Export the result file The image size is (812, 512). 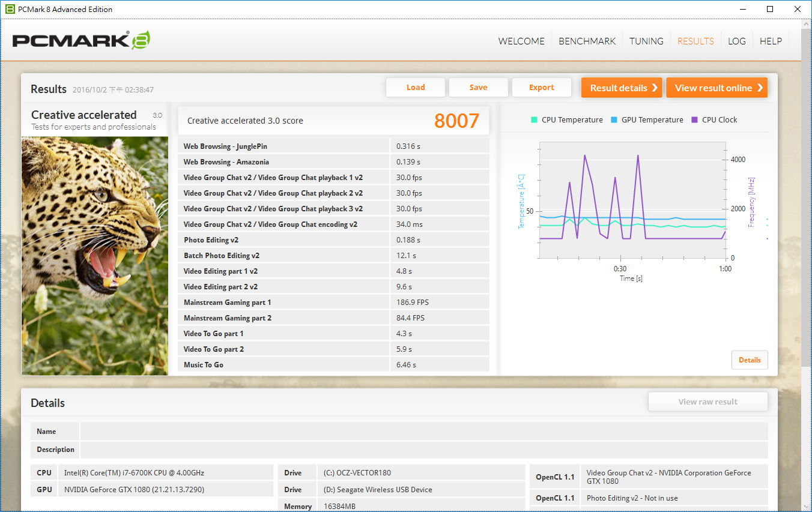(541, 88)
